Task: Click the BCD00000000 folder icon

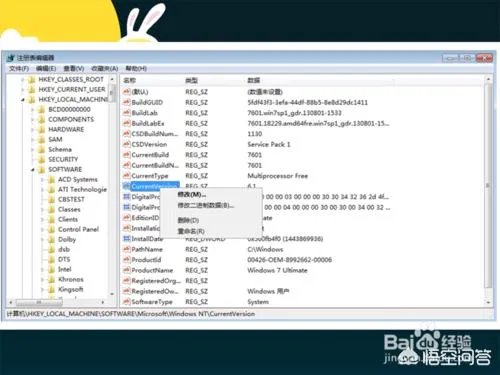Action: point(42,110)
